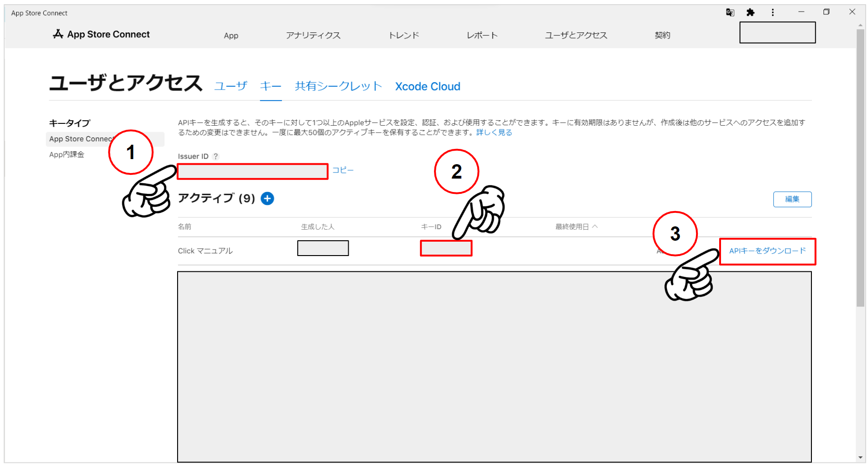Click the Issuer ID value field
The width and height of the screenshot is (868, 468).
pos(253,171)
